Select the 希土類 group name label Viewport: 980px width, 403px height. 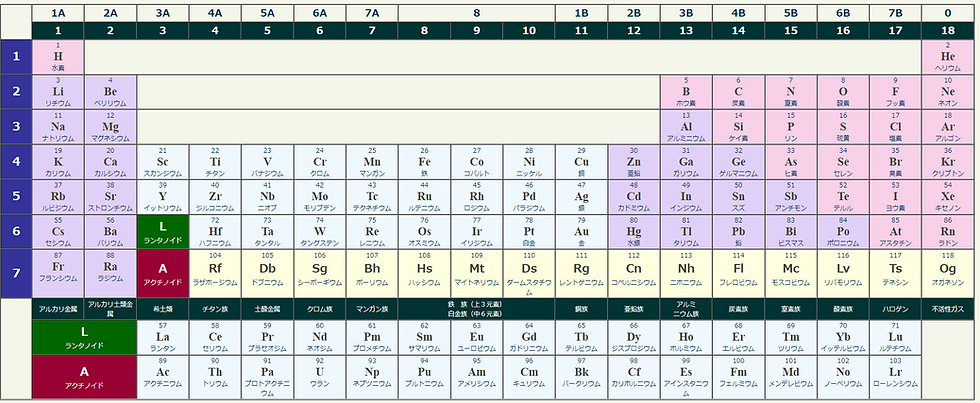point(162,309)
